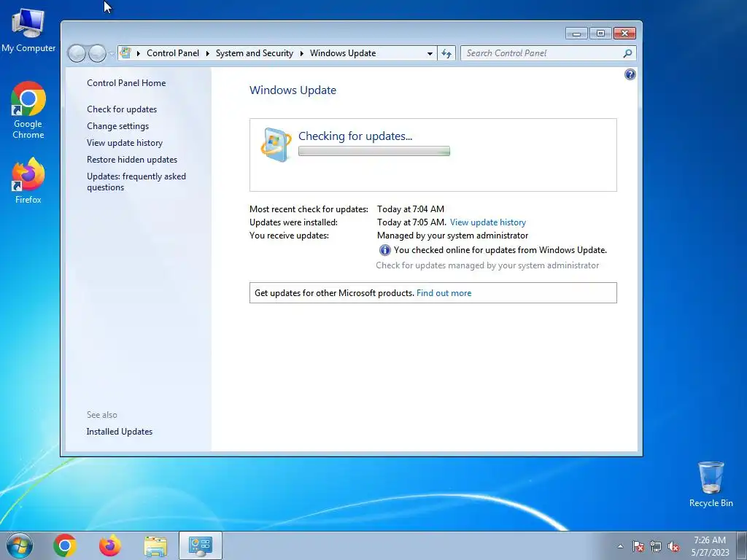Screen dimensions: 747x560
Task: Open My Computer desktop icon
Action: coord(28,31)
